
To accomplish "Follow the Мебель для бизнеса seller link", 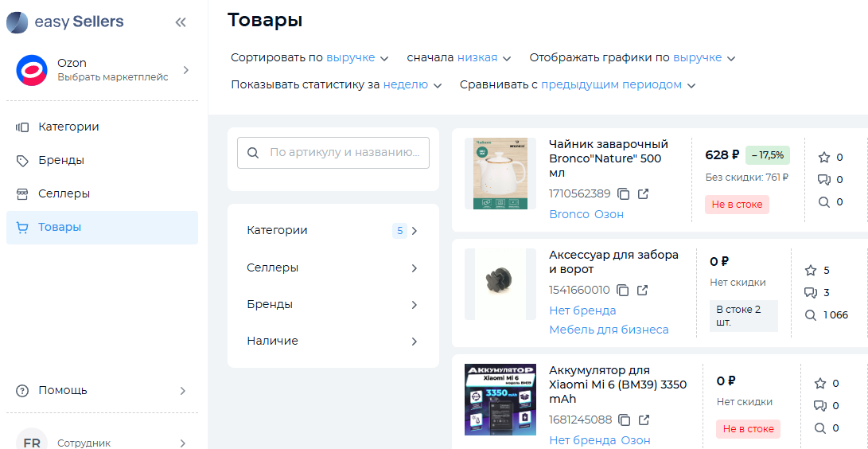I will coord(609,330).
